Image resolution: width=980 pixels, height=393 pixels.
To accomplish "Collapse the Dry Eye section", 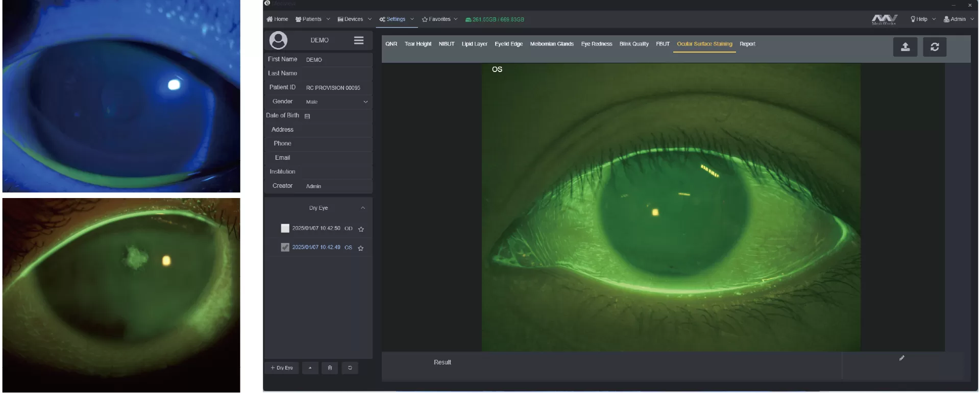I will click(x=363, y=208).
